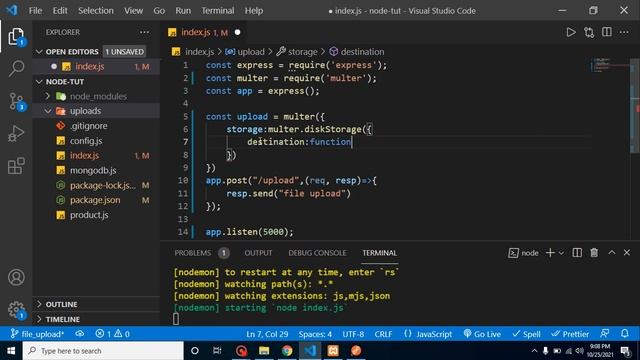Open the Search view in the activity bar
Screen dimensions: 640x360
point(16,68)
